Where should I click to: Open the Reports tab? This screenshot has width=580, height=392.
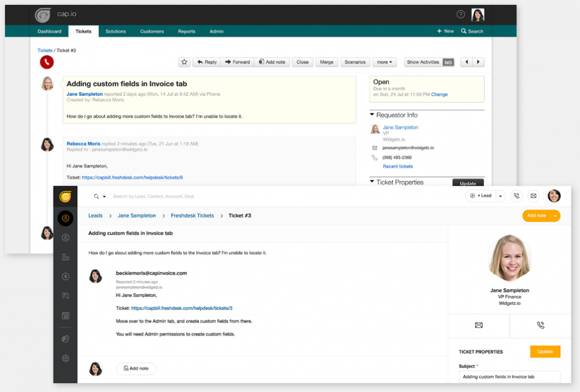point(186,31)
